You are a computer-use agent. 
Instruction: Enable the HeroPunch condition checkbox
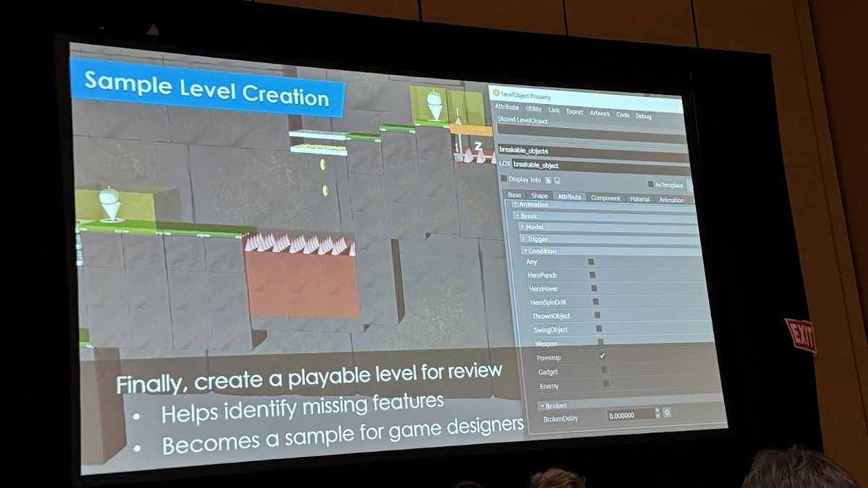(592, 275)
